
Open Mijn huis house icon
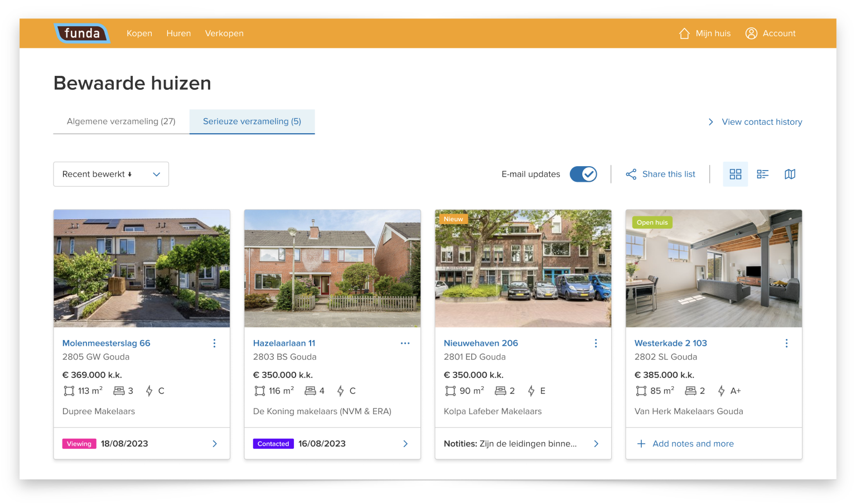(684, 33)
